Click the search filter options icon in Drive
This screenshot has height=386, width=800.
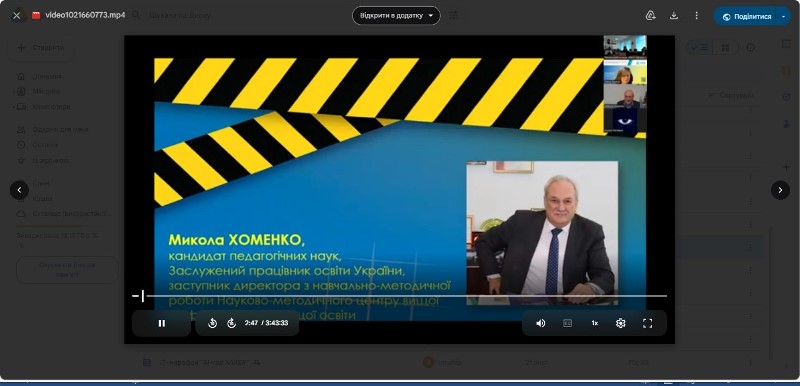[x=453, y=15]
